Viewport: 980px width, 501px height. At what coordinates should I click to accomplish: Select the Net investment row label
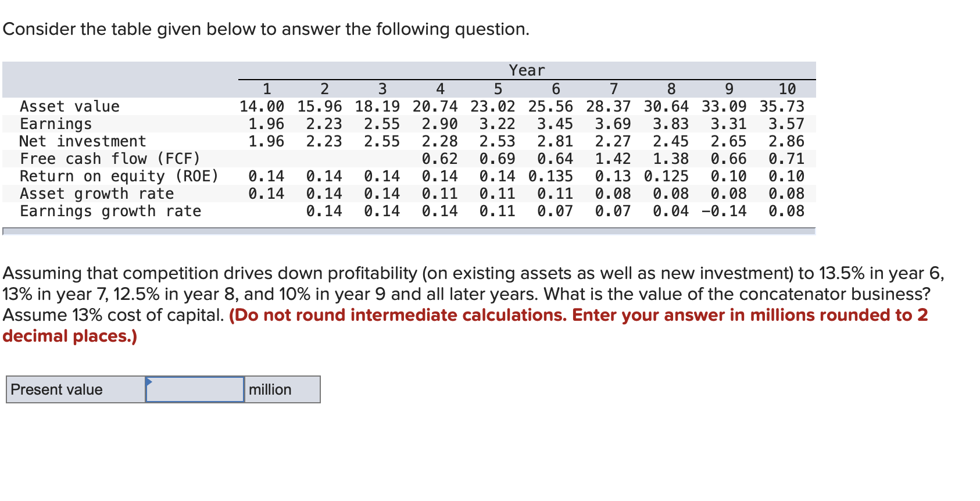tap(82, 141)
